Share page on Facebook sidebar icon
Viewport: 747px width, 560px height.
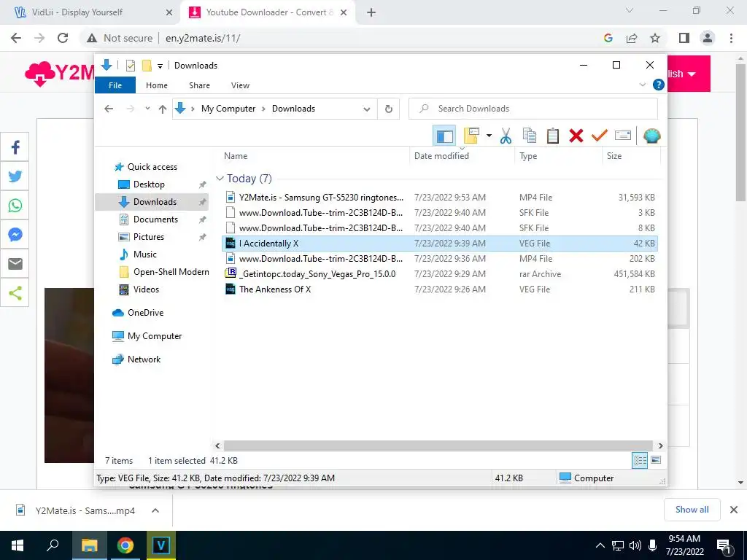15,147
